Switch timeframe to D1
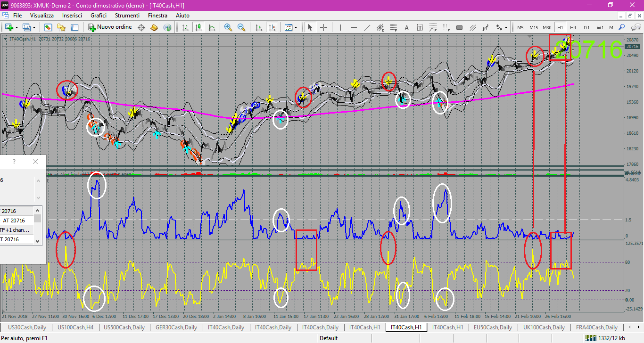Image resolution: width=644 pixels, height=343 pixels. pos(586,27)
